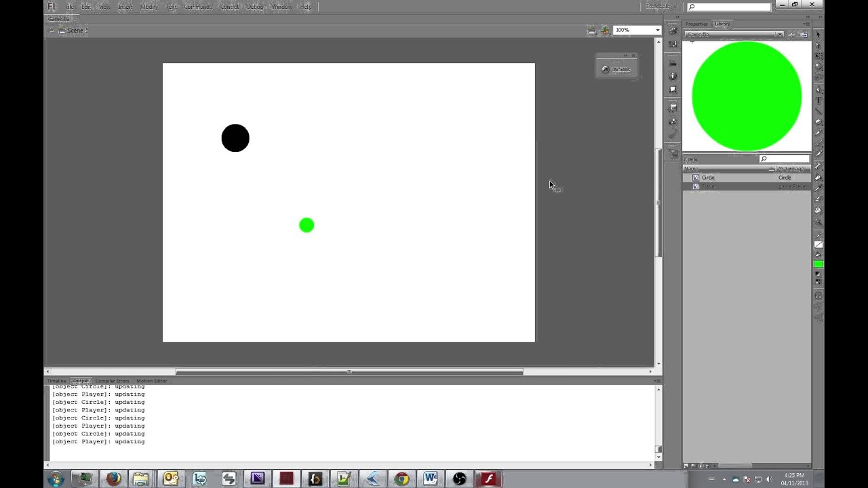
Task: Click the Edit Symbols icon near zoom
Action: click(605, 30)
